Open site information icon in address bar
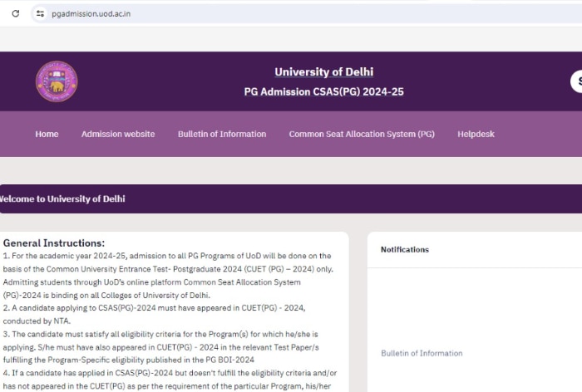Screen dimensions: 582x392 (40, 14)
